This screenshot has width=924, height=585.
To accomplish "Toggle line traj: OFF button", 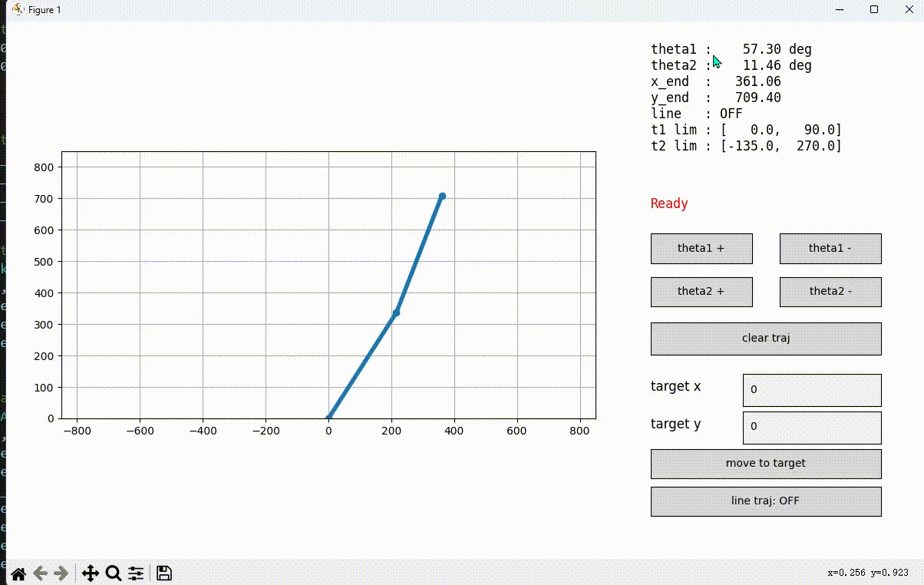I will (x=766, y=501).
